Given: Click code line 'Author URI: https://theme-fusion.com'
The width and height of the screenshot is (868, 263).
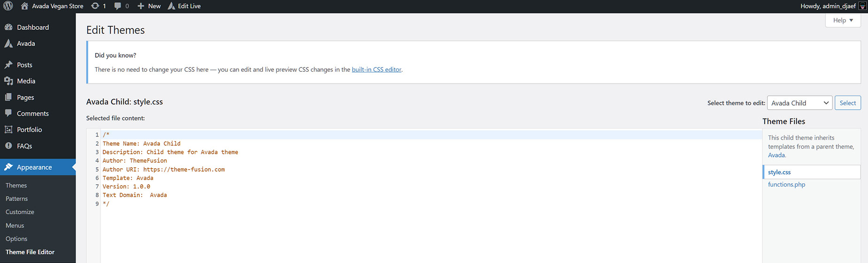Looking at the screenshot, I should tap(163, 169).
